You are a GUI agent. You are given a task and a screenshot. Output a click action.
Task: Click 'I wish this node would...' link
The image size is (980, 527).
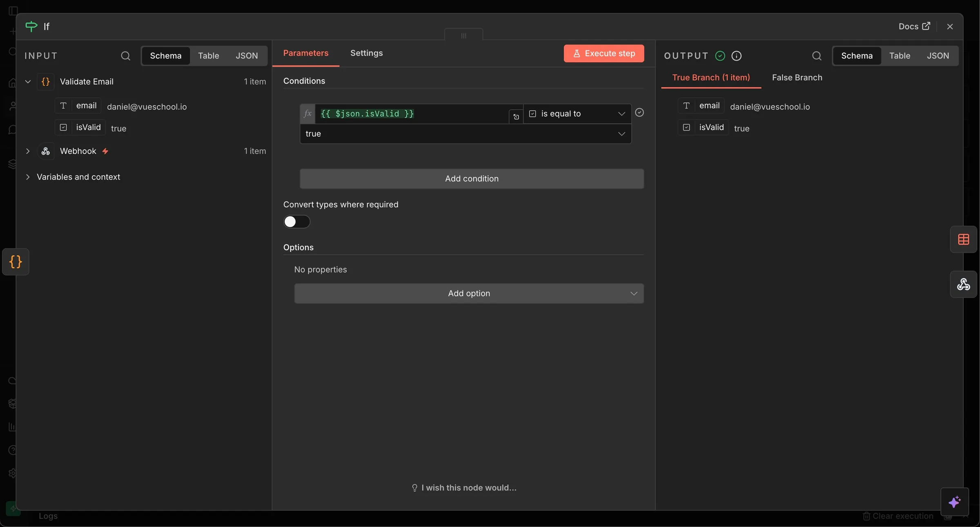point(464,488)
